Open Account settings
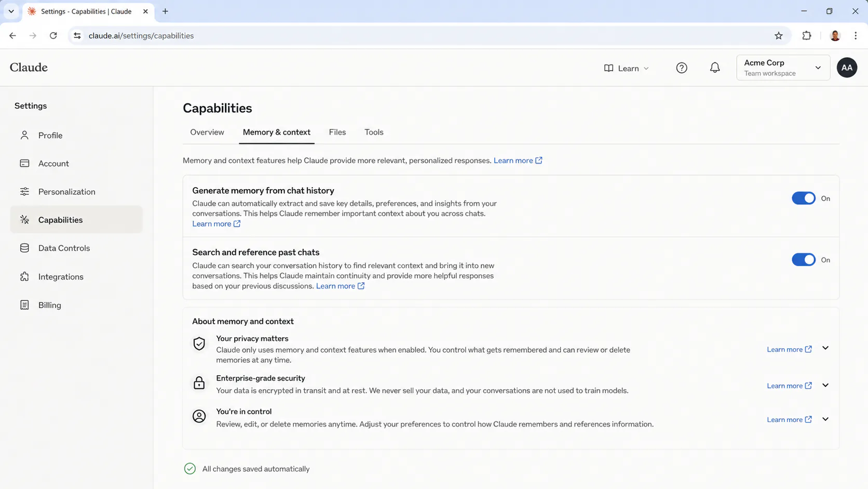The width and height of the screenshot is (868, 489). click(x=76, y=163)
